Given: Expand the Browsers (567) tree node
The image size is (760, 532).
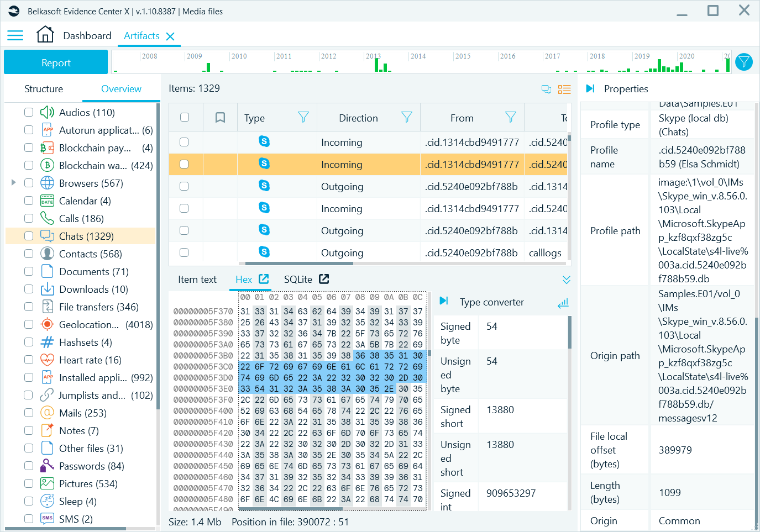Looking at the screenshot, I should tap(14, 183).
